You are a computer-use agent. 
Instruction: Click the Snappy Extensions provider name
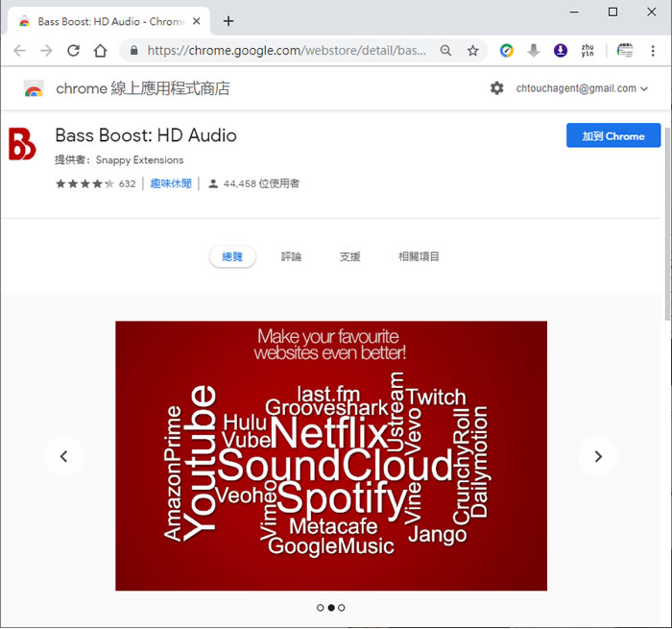(x=140, y=160)
